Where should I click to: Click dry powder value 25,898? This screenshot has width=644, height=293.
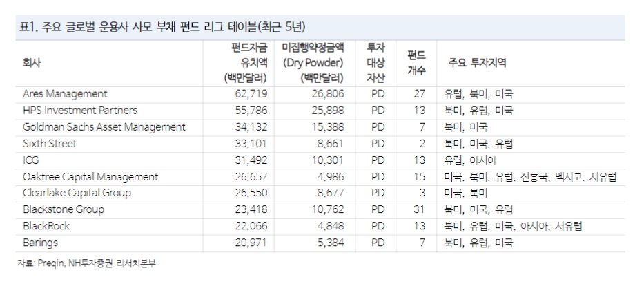[328, 111]
